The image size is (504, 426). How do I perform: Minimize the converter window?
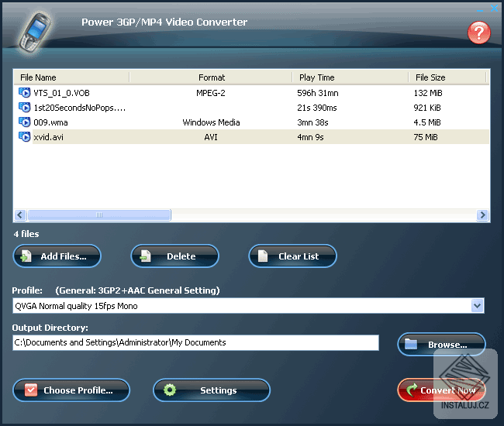coord(480,9)
